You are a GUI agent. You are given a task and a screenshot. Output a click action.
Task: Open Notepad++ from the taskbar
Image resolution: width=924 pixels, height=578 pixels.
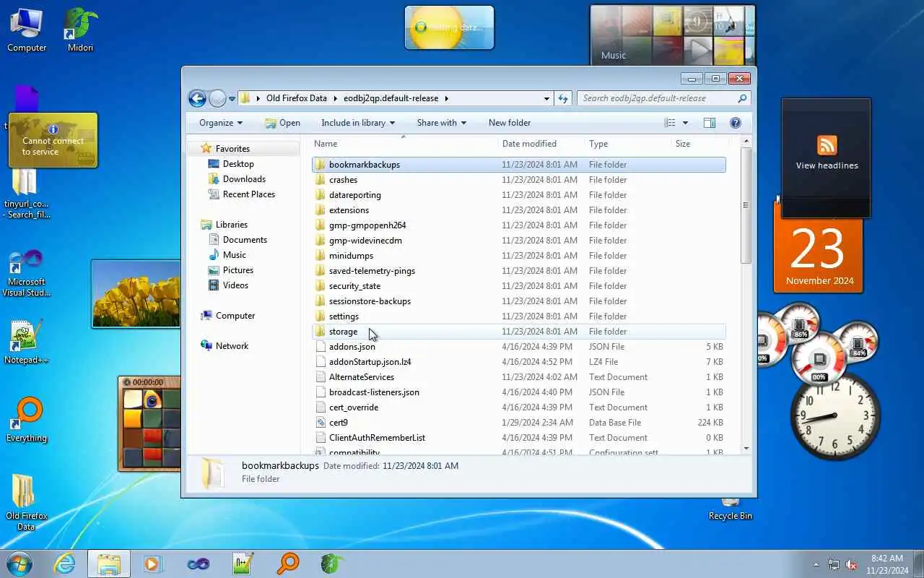pyautogui.click(x=243, y=564)
